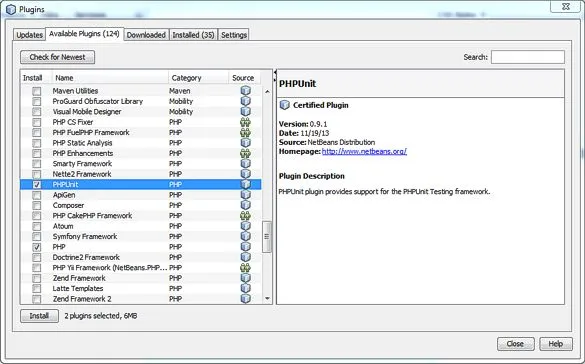585x364 pixels.
Task: Sort plugins by the Category column header
Action: 198,78
